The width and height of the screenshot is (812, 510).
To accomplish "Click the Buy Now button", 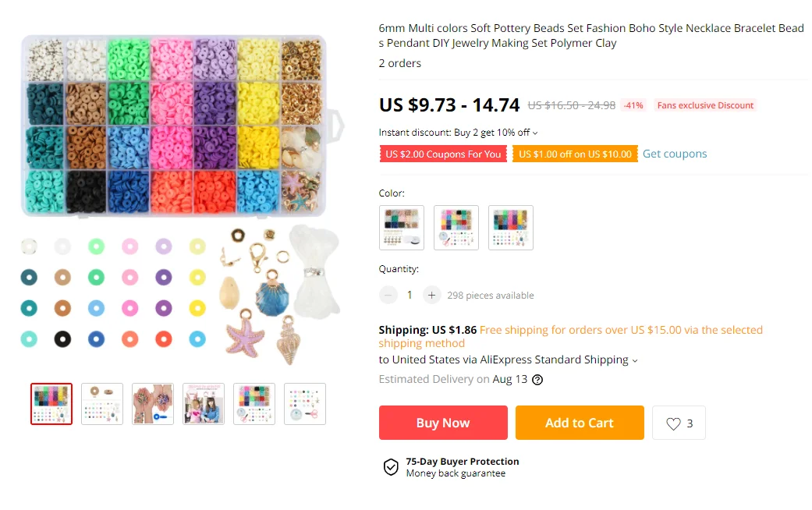I will [x=443, y=423].
